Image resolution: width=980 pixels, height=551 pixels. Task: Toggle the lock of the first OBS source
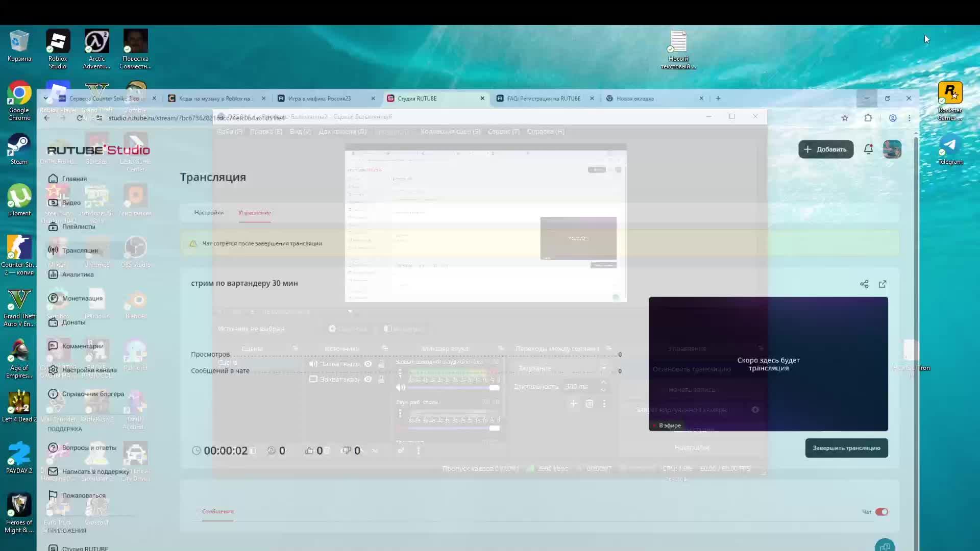point(381,364)
